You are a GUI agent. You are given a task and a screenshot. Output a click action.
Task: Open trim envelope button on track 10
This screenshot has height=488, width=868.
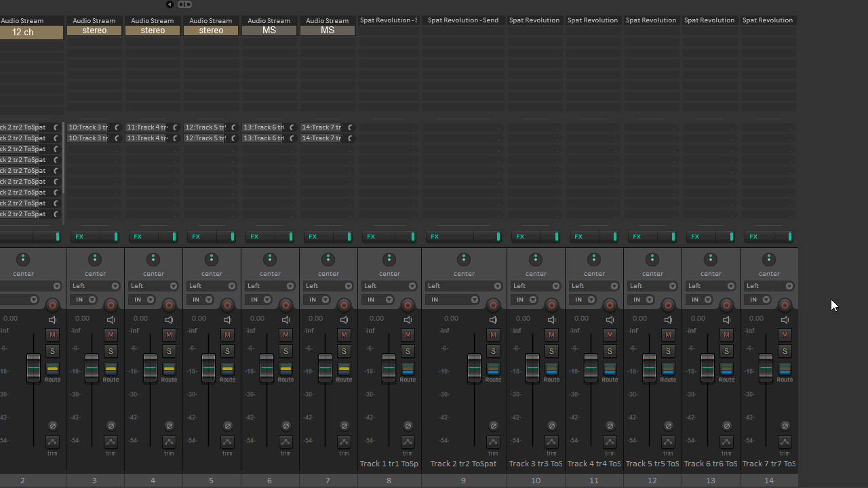coord(551,442)
